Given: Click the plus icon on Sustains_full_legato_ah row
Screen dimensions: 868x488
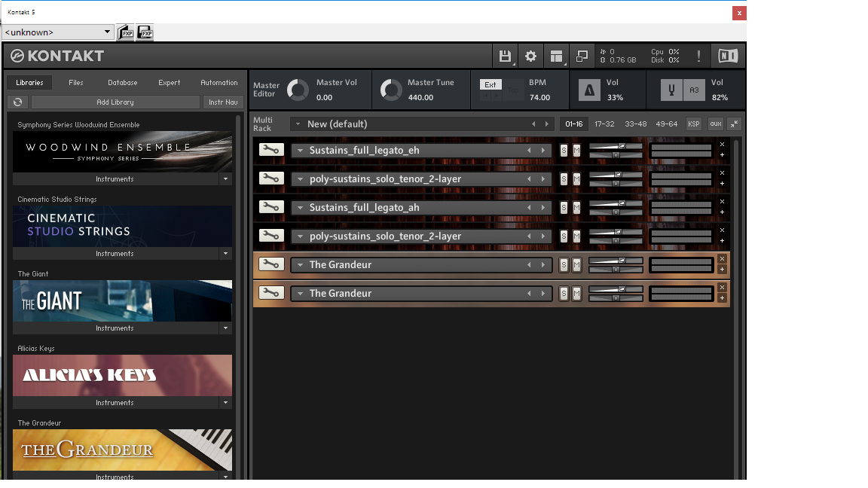Looking at the screenshot, I should pos(722,212).
